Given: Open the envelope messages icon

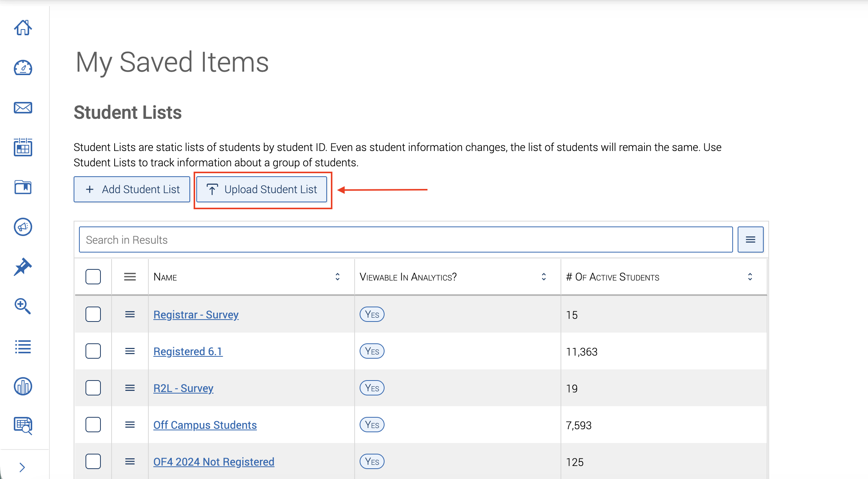Looking at the screenshot, I should coord(23,108).
